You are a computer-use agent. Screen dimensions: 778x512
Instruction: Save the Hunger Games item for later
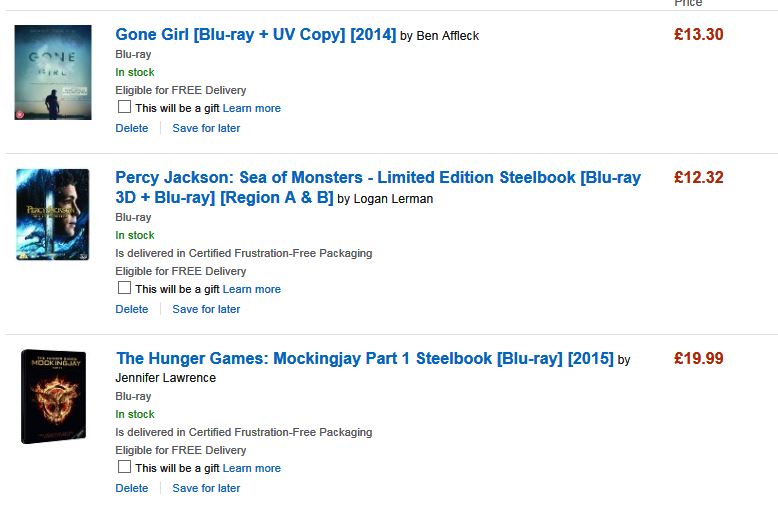[x=206, y=488]
